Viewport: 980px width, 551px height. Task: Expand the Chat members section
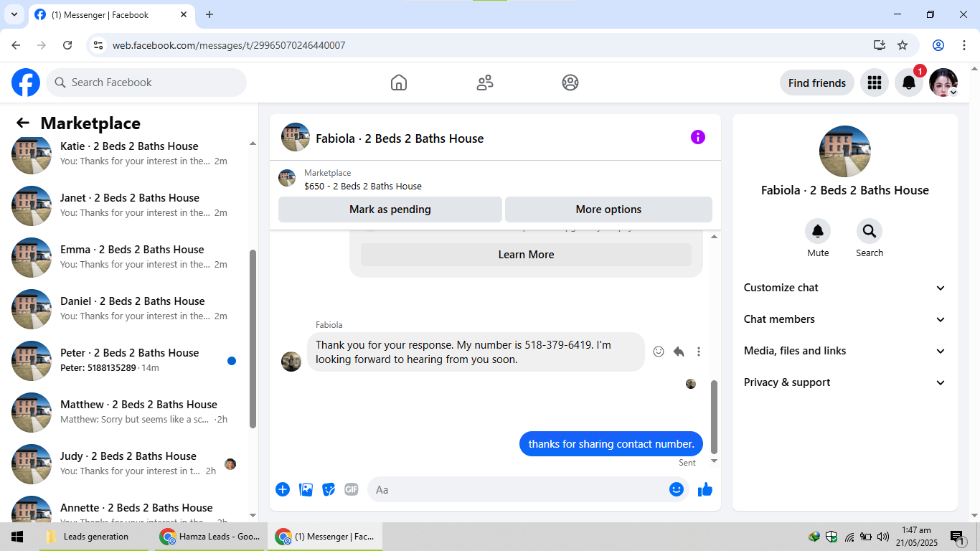[844, 319]
